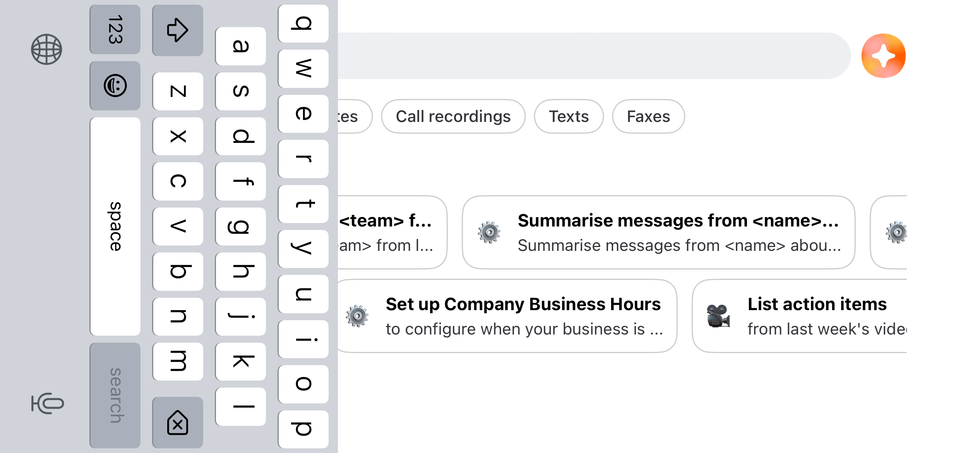
Task: Tap the microphone dictation icon
Action: [47, 403]
